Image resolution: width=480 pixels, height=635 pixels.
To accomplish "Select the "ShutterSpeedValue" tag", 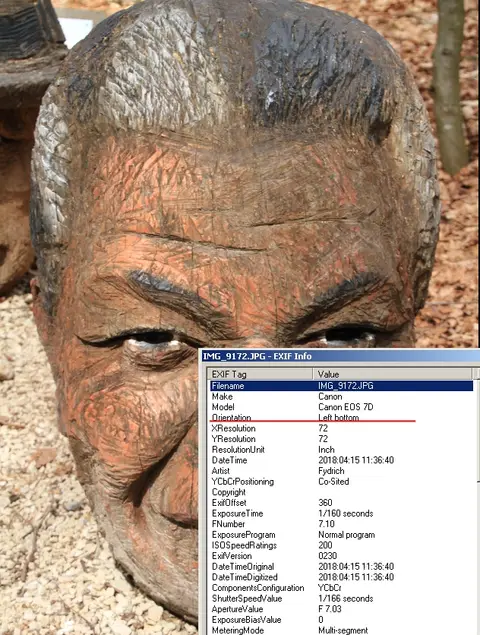I will pyautogui.click(x=247, y=599).
